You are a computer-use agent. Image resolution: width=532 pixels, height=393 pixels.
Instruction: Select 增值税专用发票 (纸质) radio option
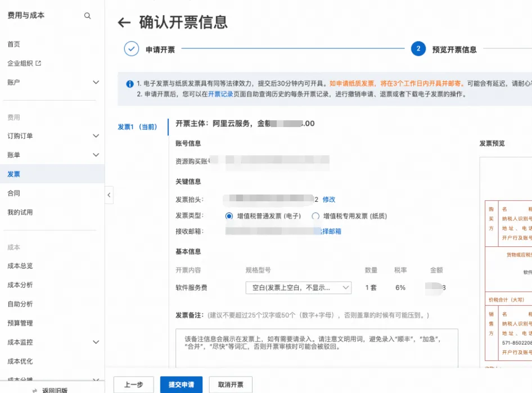click(x=315, y=216)
